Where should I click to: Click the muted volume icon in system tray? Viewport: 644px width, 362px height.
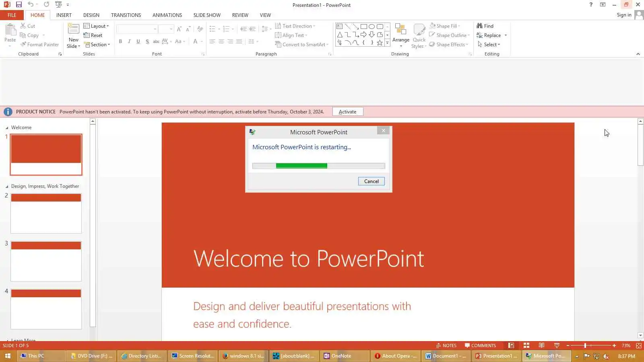pyautogui.click(x=606, y=356)
